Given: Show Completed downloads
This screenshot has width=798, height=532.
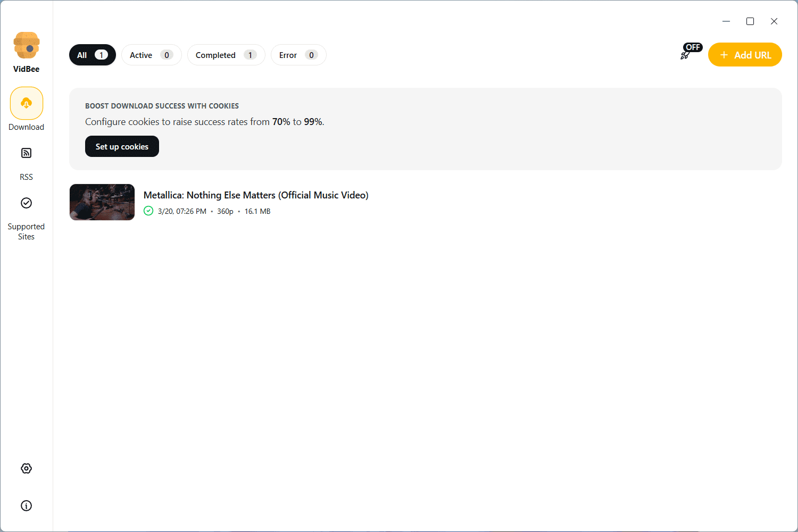Looking at the screenshot, I should 226,55.
